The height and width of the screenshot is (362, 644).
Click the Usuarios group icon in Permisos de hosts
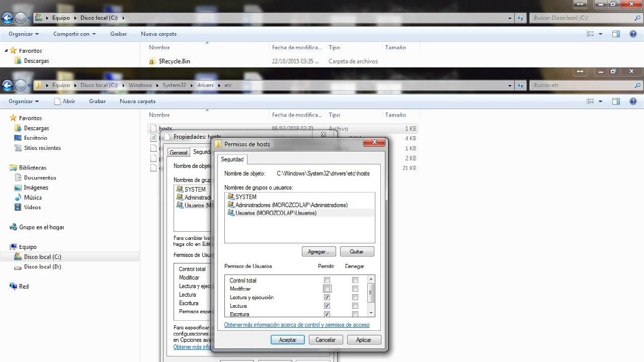[x=231, y=213]
